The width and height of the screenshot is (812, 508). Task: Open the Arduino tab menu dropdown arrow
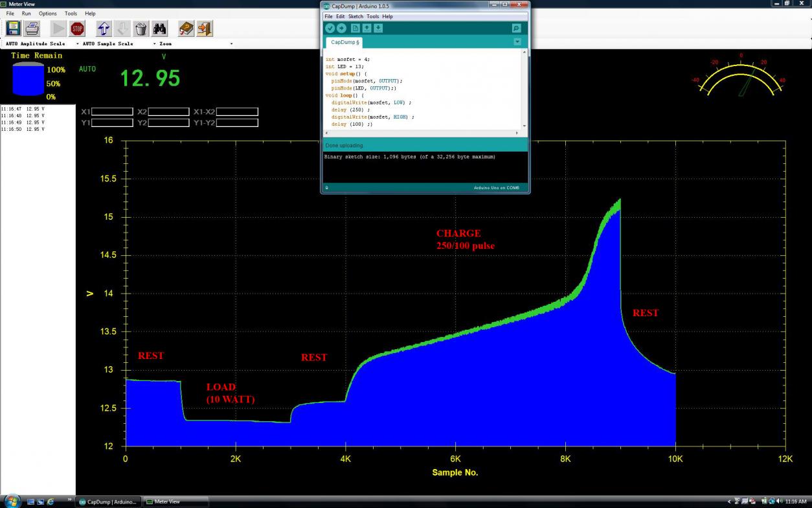coord(517,41)
